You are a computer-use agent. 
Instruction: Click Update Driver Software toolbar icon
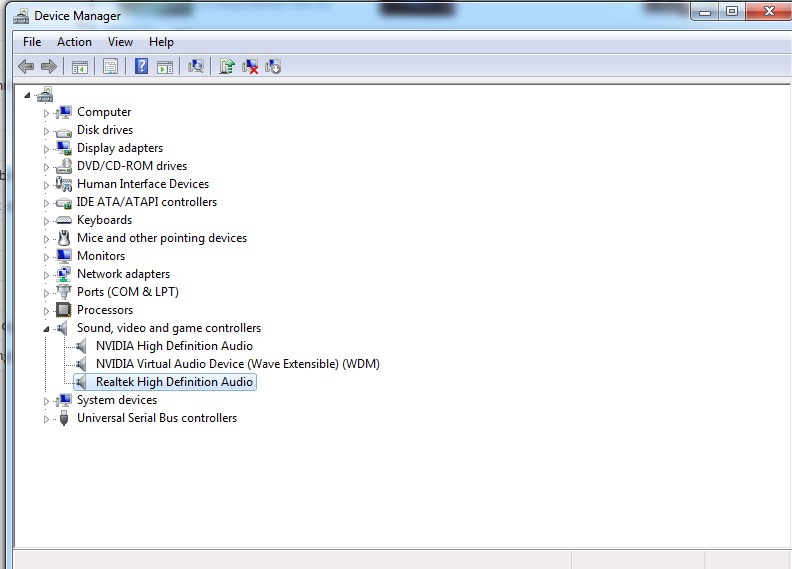[227, 66]
